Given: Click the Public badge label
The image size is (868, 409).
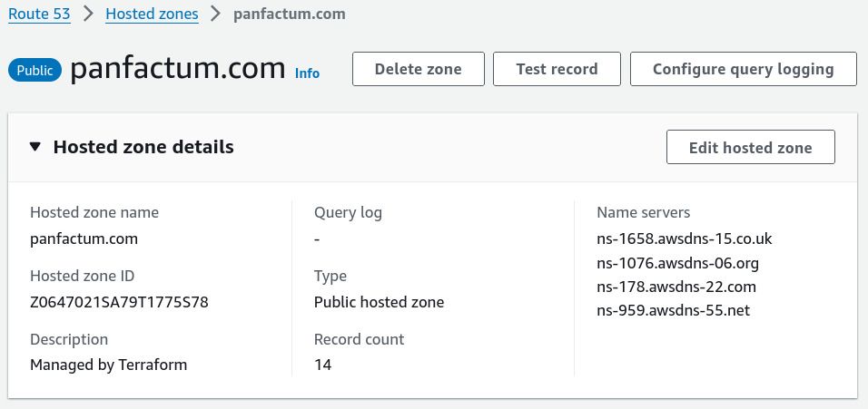Looking at the screenshot, I should (35, 70).
